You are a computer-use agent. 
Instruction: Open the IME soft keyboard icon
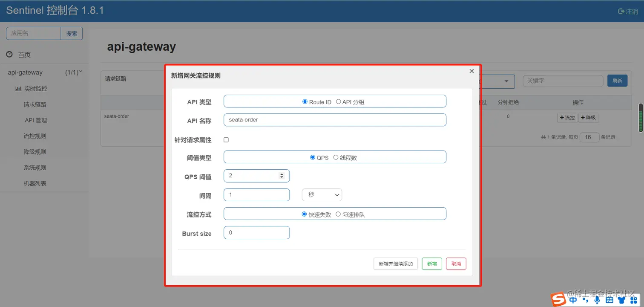point(609,300)
